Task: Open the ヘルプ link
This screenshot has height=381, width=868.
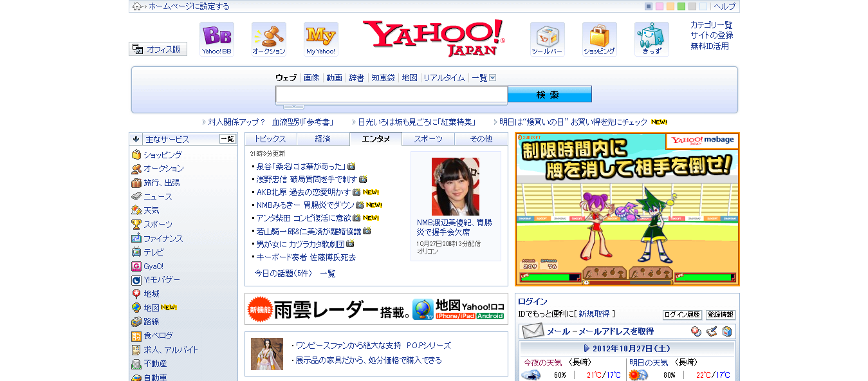Action: coord(725,6)
